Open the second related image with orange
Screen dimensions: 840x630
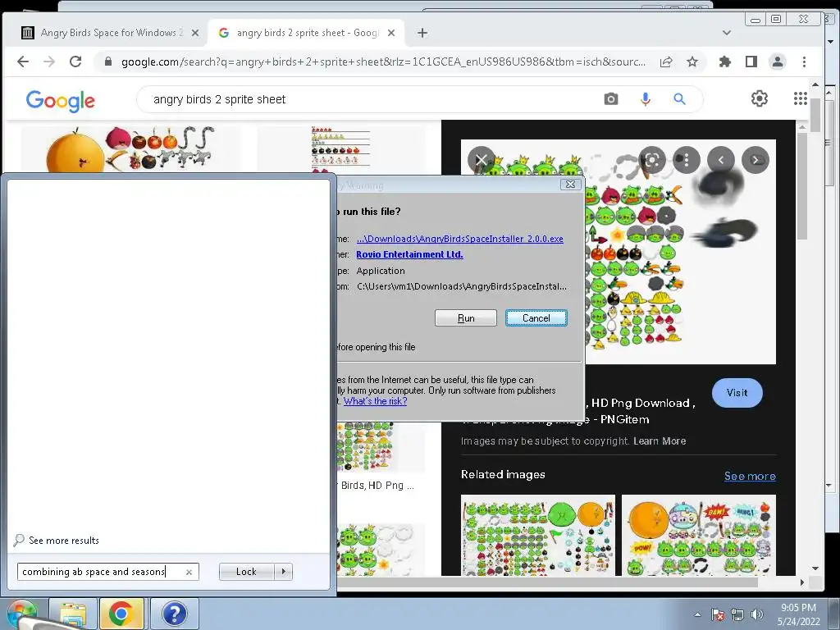[699, 535]
